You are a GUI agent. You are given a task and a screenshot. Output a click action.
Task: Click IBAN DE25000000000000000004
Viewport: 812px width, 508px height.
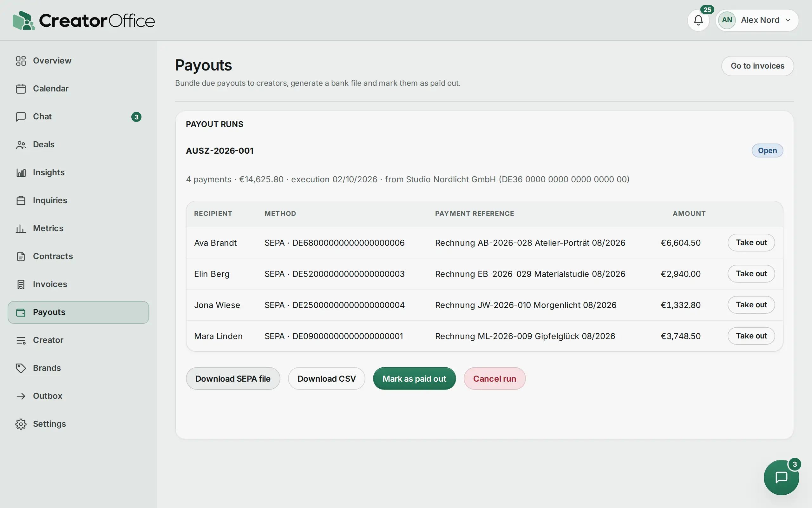[348, 305]
